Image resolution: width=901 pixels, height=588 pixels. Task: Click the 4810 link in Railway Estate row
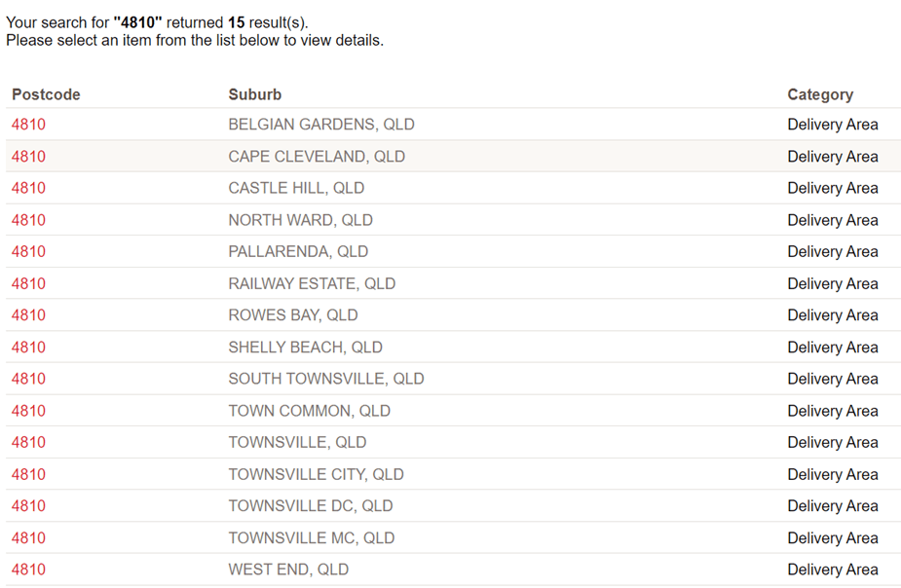[x=28, y=283]
